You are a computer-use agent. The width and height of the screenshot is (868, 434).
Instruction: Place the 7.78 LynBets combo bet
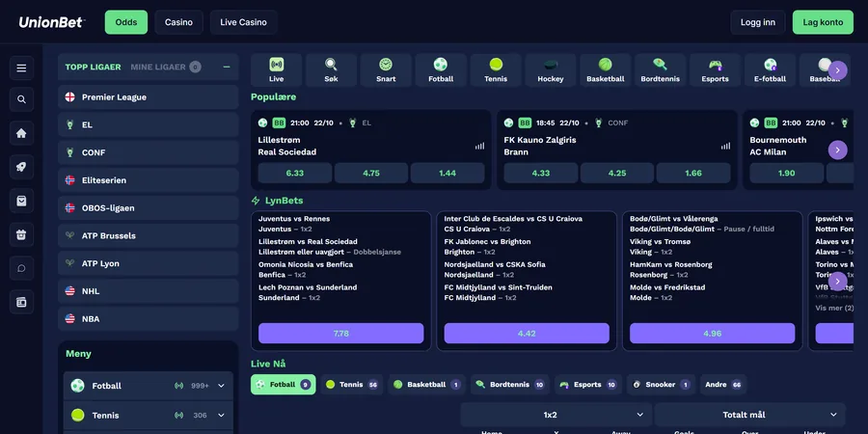pyautogui.click(x=341, y=334)
